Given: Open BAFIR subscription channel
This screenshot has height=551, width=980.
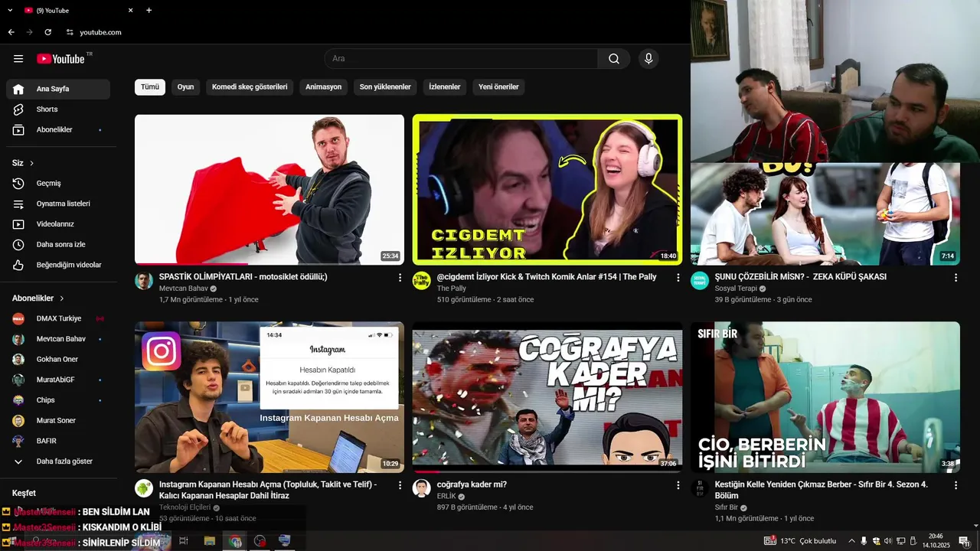Looking at the screenshot, I should click(58, 441).
